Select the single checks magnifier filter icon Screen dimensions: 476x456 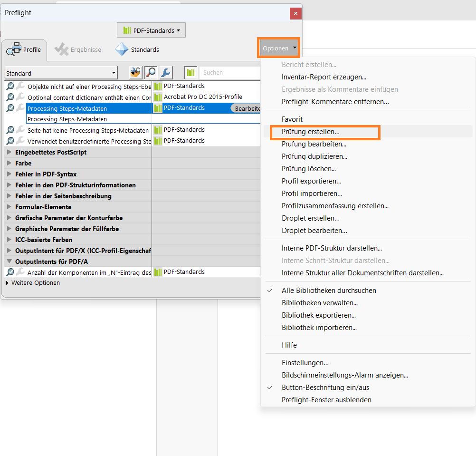tap(151, 73)
